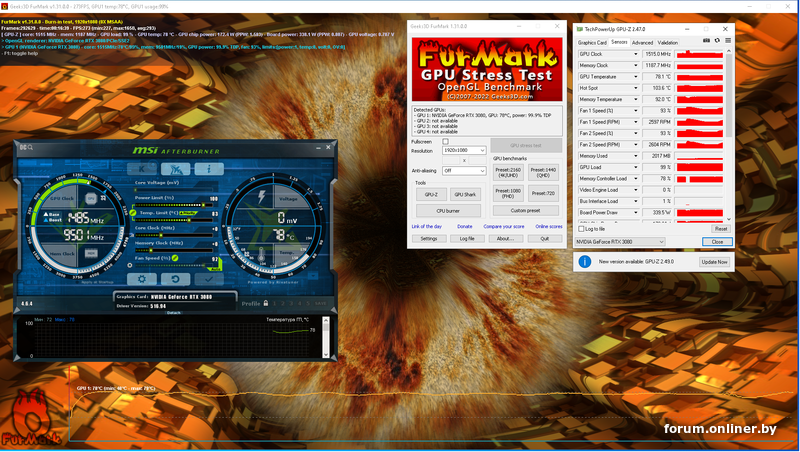The height and width of the screenshot is (452, 800).
Task: Click the Link of the day link in FurMark
Action: tap(427, 227)
